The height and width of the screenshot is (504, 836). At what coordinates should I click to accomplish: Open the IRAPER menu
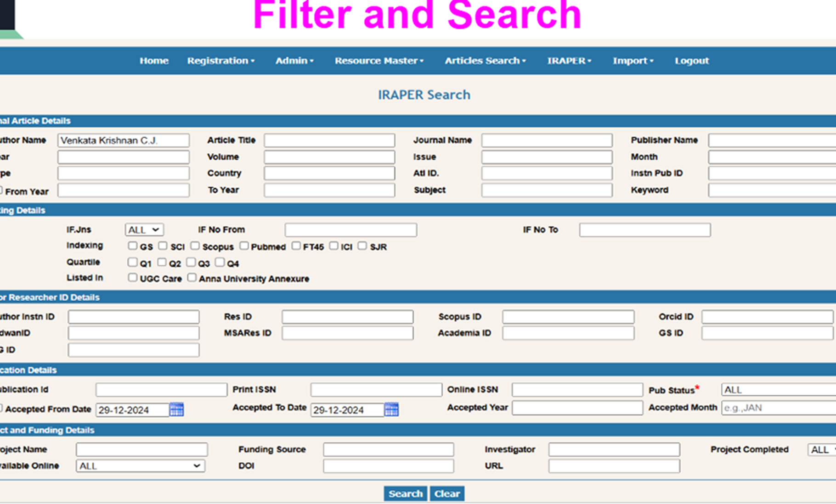[x=569, y=61]
